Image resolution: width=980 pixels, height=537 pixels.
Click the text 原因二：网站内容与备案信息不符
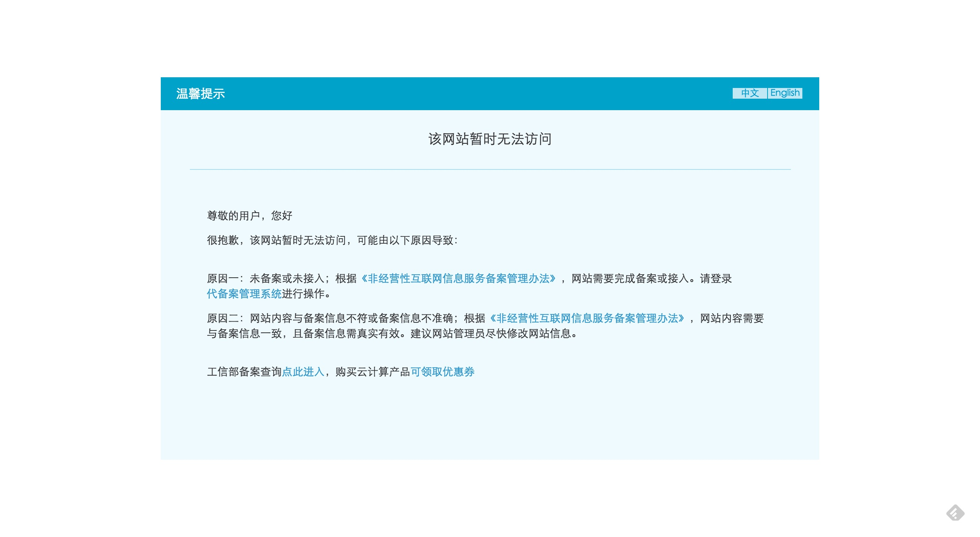point(287,318)
